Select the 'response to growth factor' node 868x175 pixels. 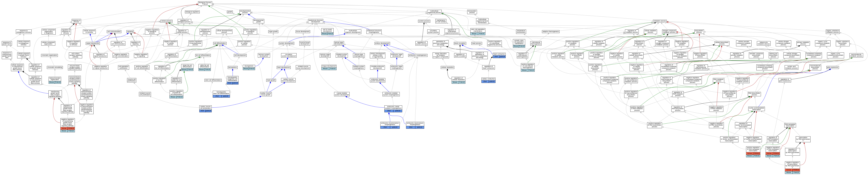(x=7, y=43)
